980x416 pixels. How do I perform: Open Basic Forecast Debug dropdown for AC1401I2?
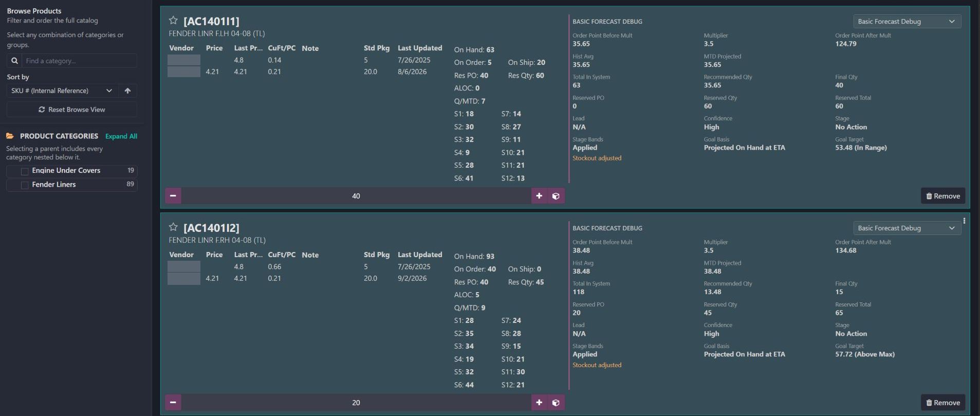(907, 228)
